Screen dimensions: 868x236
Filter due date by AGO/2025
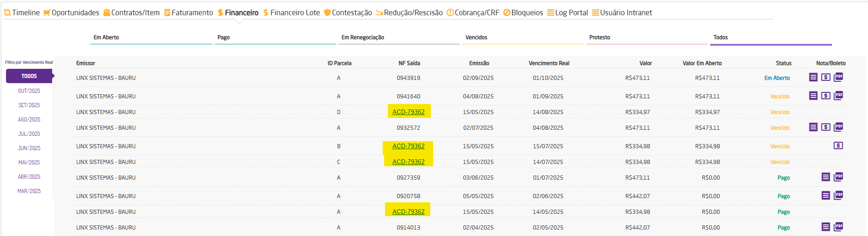[x=29, y=120]
